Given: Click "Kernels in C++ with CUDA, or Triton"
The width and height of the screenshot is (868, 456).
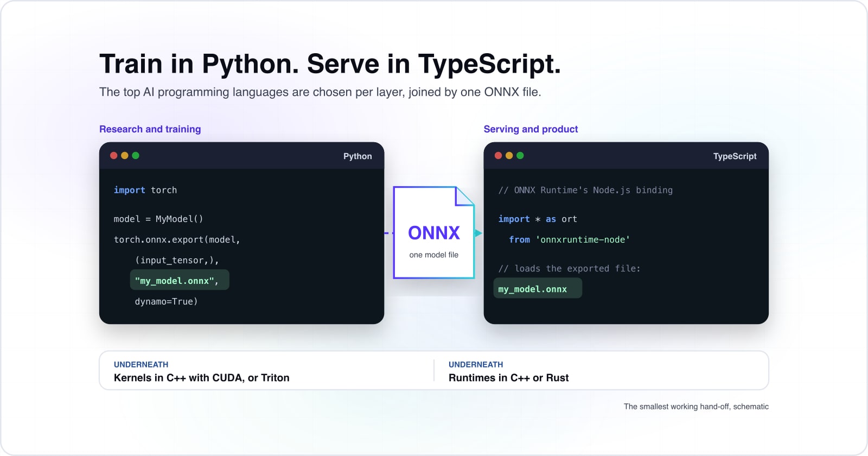Looking at the screenshot, I should 202,378.
